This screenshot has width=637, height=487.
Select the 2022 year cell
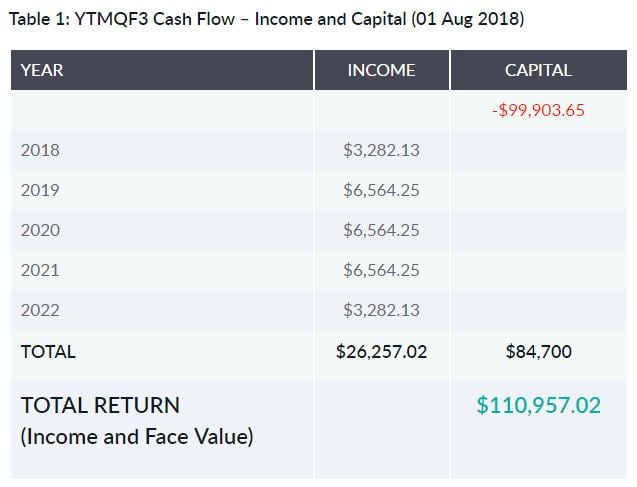[40, 310]
